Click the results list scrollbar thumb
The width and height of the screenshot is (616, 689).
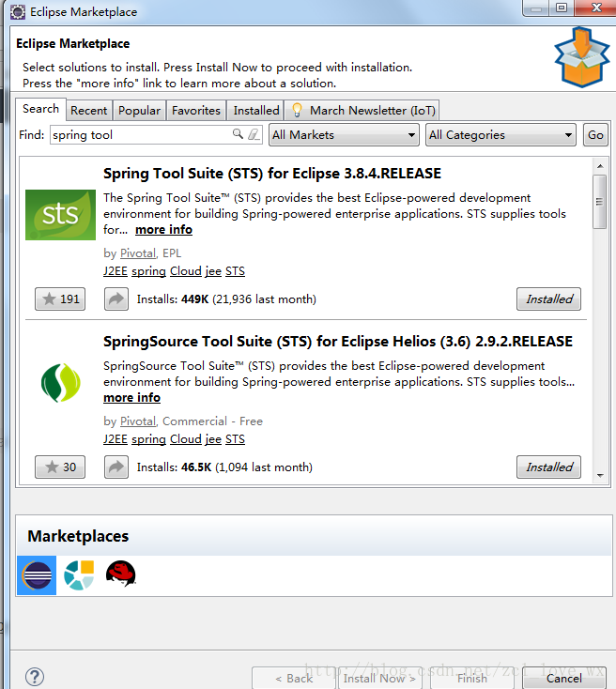(x=599, y=202)
